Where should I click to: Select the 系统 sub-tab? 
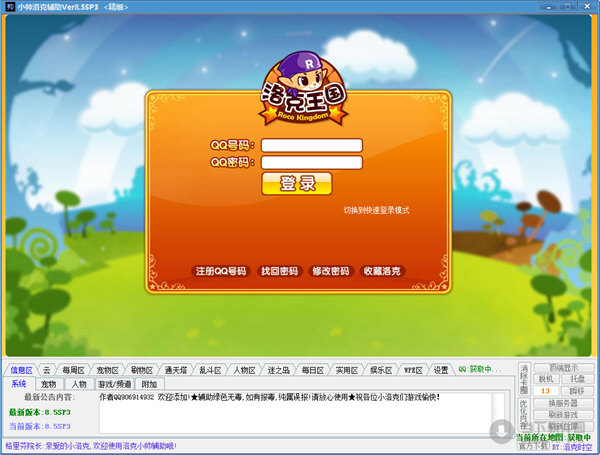[x=19, y=383]
